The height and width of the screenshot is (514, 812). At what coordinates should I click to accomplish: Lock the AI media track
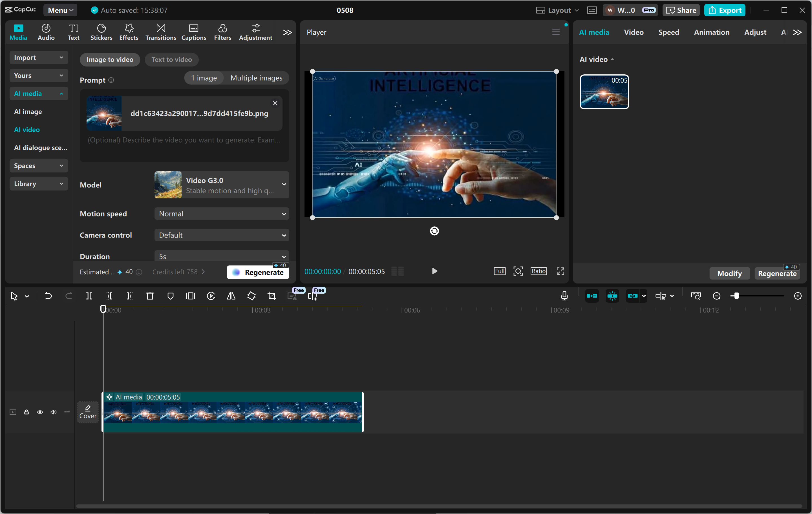pos(26,412)
